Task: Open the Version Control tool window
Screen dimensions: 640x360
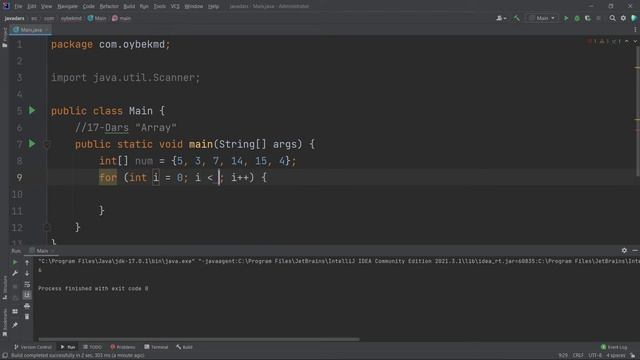Action: 33,347
